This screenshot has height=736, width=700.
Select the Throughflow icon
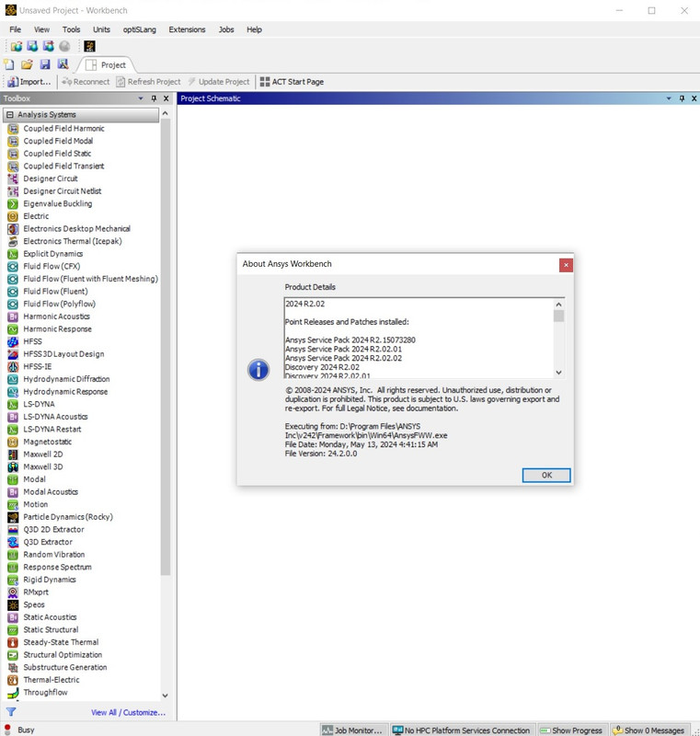pyautogui.click(x=13, y=693)
